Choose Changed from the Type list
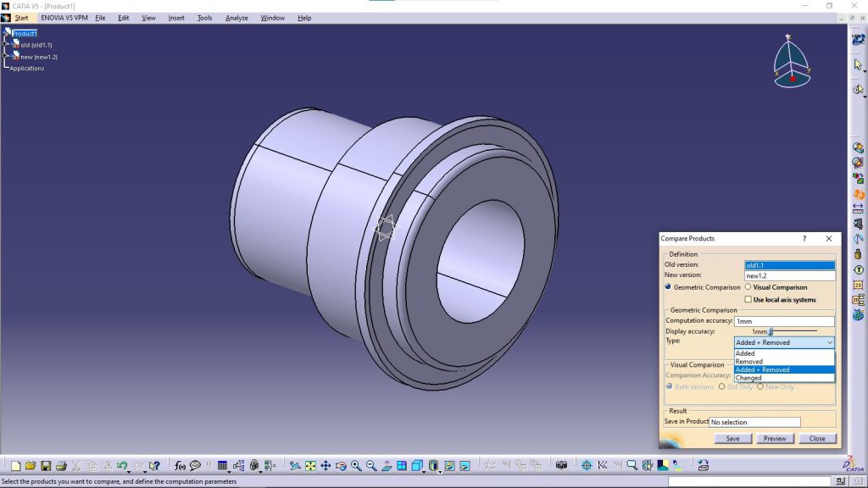This screenshot has width=868, height=488. pos(784,378)
